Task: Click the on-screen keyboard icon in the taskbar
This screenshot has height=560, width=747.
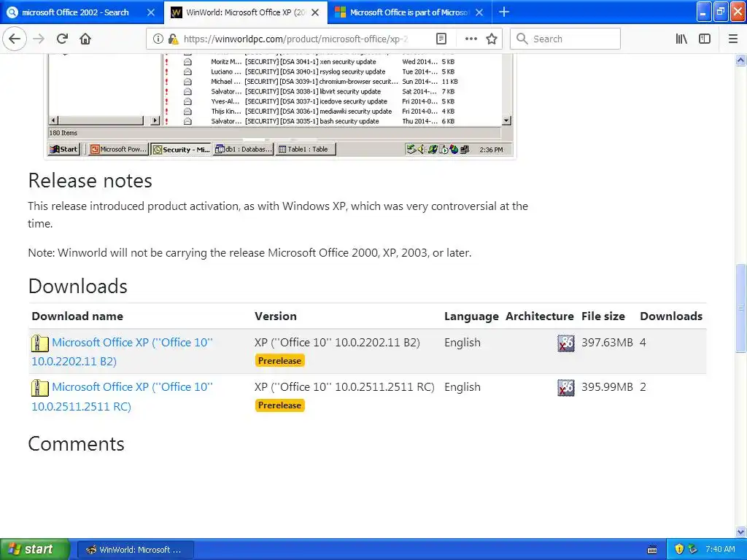Action: click(x=652, y=550)
